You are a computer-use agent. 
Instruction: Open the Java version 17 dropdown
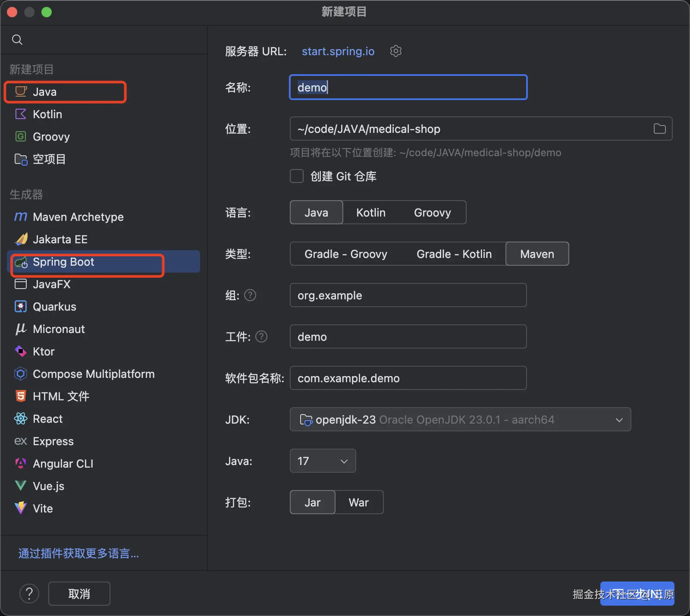[323, 461]
